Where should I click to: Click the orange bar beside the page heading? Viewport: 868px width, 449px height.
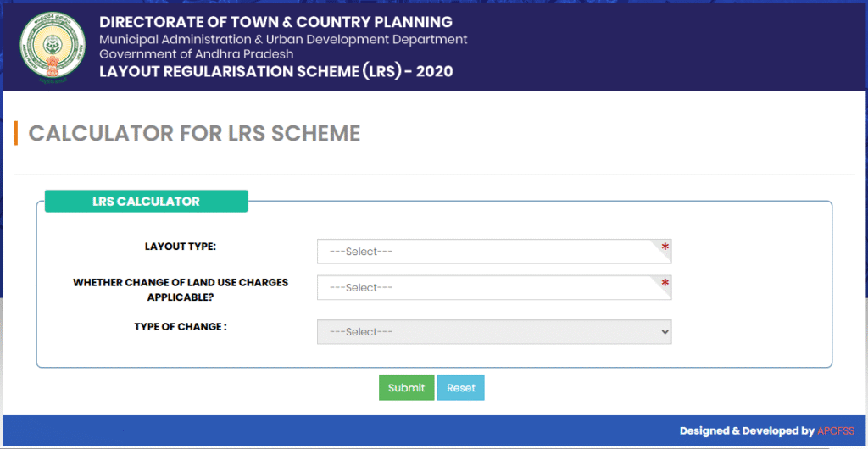[x=15, y=133]
